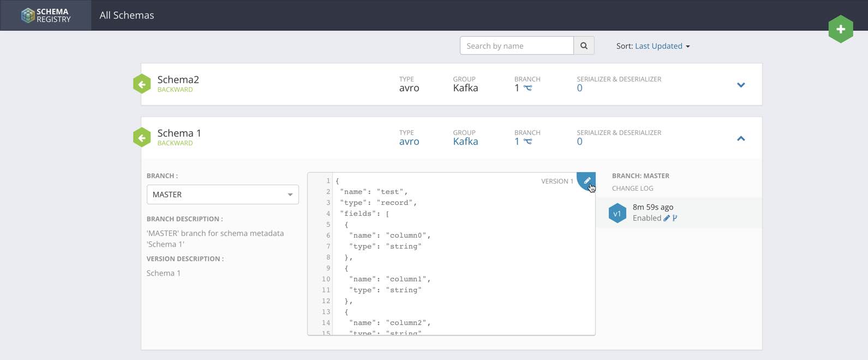Open the MASTER branch dropdown
This screenshot has height=360, width=868.
coord(223,194)
